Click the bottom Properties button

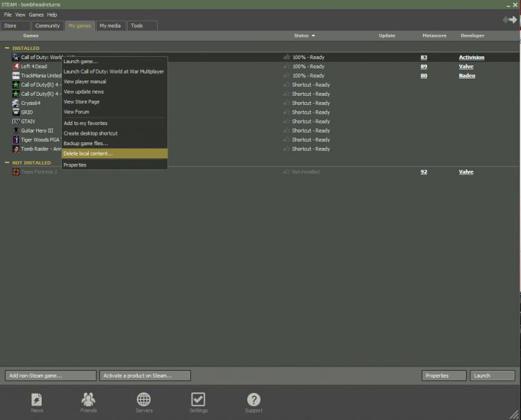(444, 376)
